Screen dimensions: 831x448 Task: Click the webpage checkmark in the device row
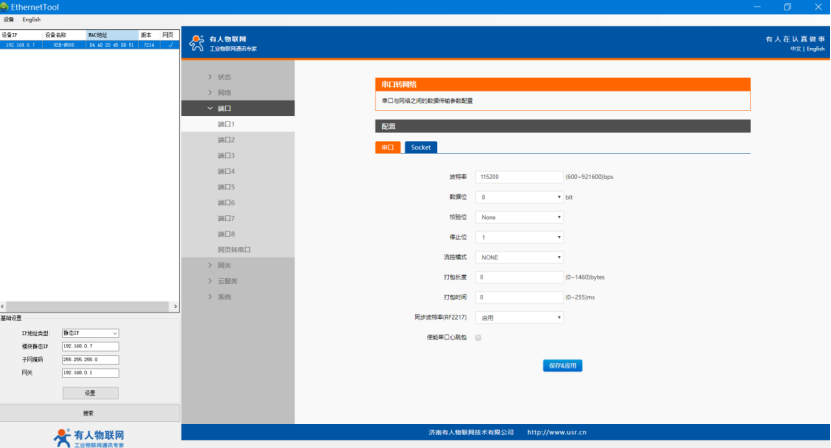170,44
